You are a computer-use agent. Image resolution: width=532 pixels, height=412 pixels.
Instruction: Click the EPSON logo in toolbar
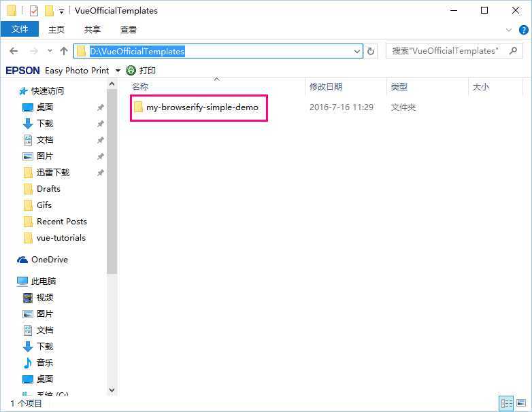tap(22, 71)
